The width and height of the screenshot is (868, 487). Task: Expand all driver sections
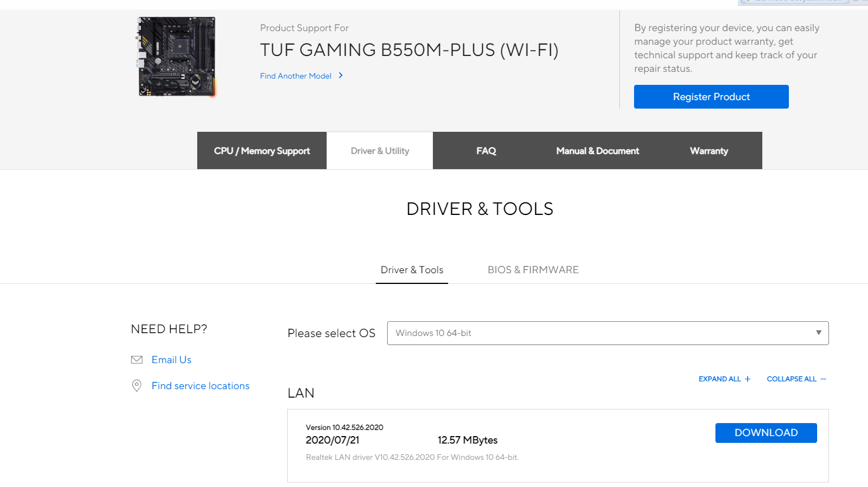(x=724, y=379)
